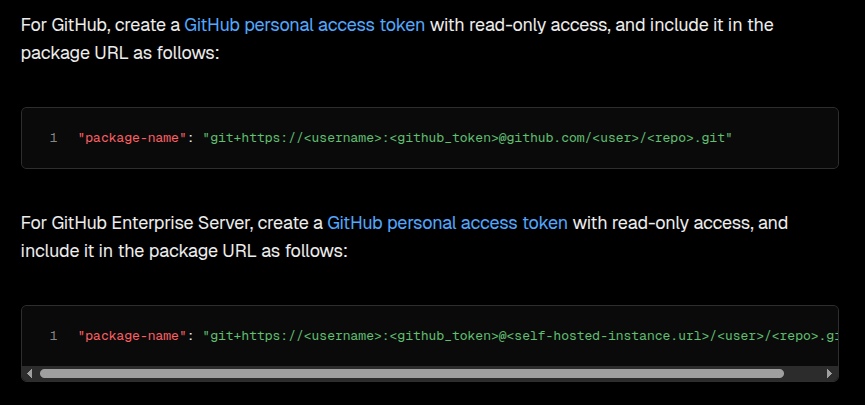Click the horizontal scrollbar thumb in code block
Viewport: 865px width, 405px height.
pyautogui.click(x=412, y=374)
